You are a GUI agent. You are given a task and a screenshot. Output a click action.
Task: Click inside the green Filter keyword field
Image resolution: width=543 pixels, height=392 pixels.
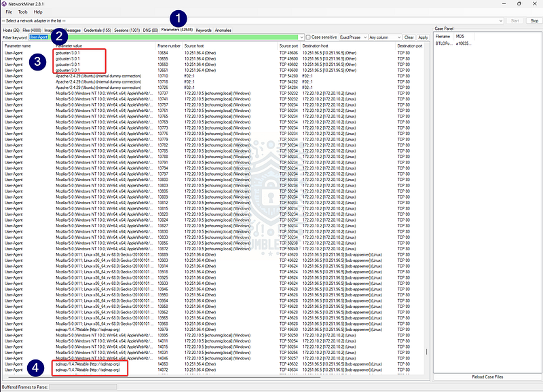[164, 37]
